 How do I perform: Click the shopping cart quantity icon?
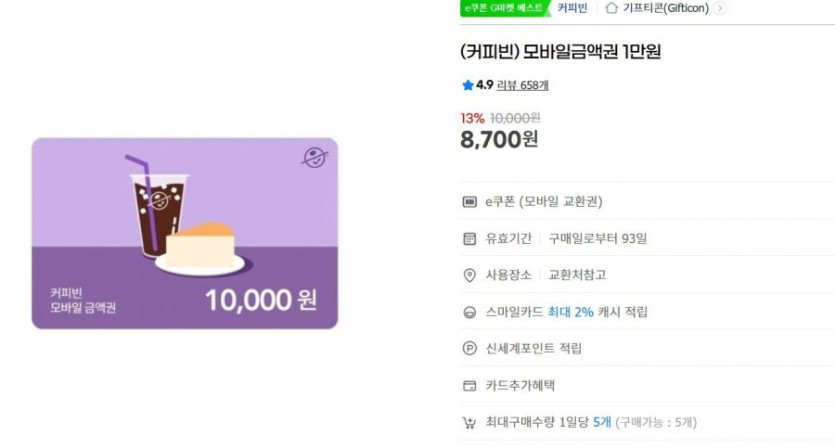click(x=469, y=422)
